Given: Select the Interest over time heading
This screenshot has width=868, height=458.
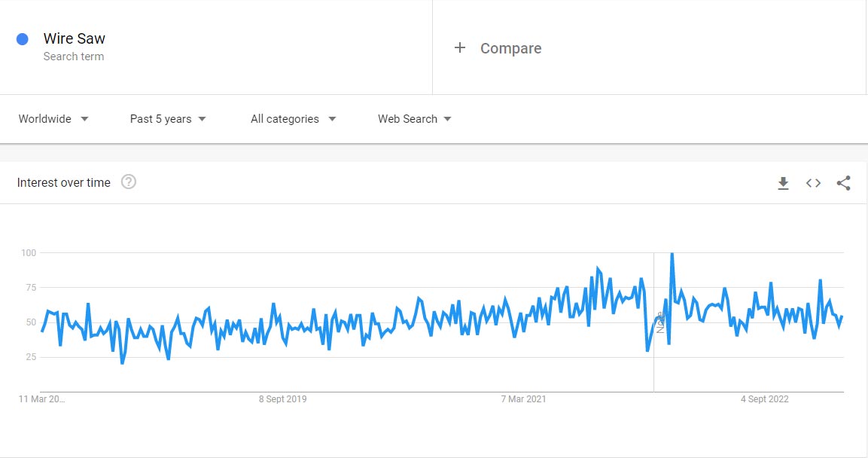Looking at the screenshot, I should click(x=64, y=182).
